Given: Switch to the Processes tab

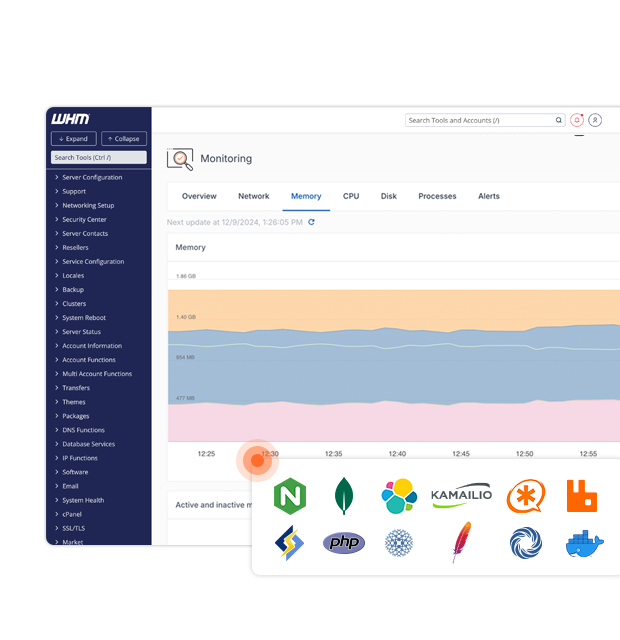Looking at the screenshot, I should click(x=437, y=196).
